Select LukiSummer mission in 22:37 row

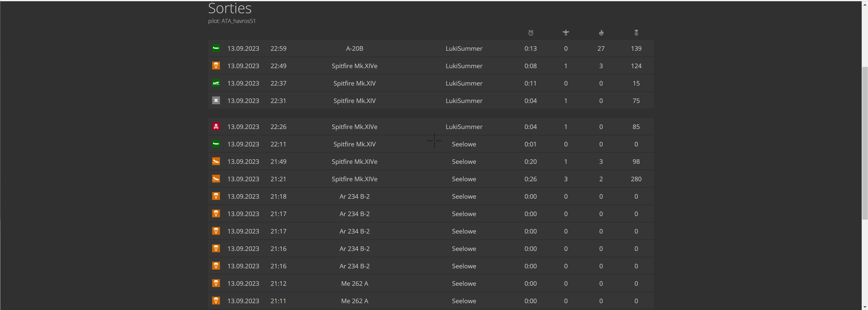coord(464,83)
